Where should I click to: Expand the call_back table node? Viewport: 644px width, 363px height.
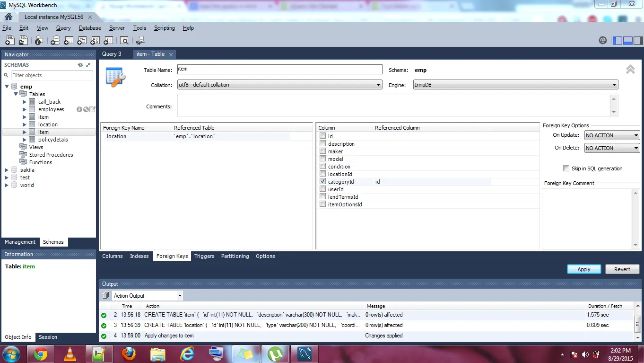25,102
